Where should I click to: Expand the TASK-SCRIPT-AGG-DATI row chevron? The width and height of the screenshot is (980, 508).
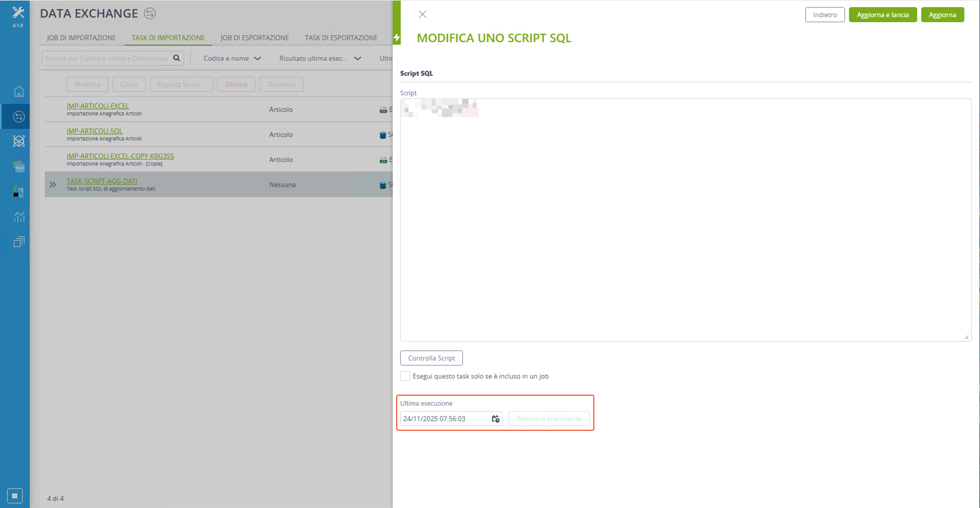(x=53, y=185)
